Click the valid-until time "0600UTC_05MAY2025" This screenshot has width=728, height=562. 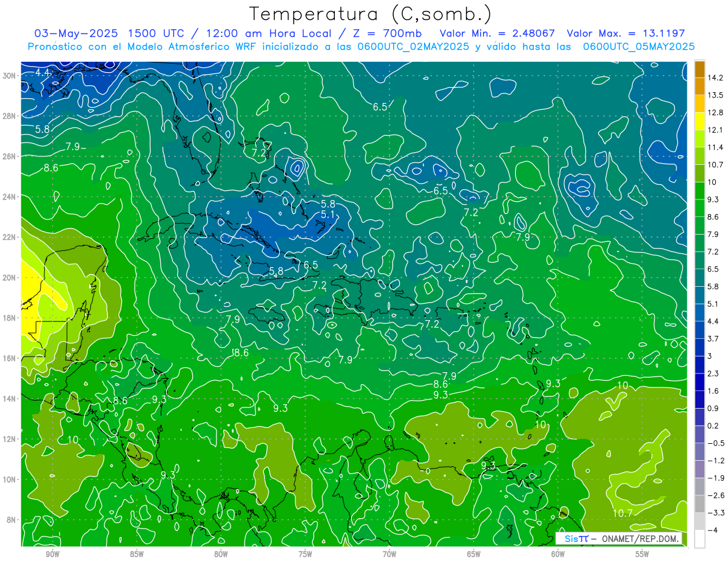pos(638,47)
